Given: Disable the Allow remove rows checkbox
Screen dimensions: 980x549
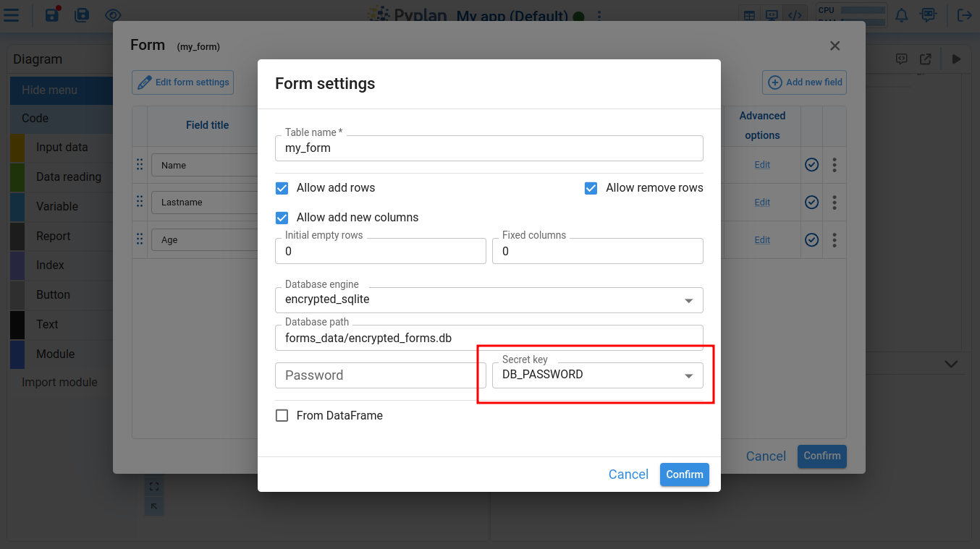Looking at the screenshot, I should point(591,188).
